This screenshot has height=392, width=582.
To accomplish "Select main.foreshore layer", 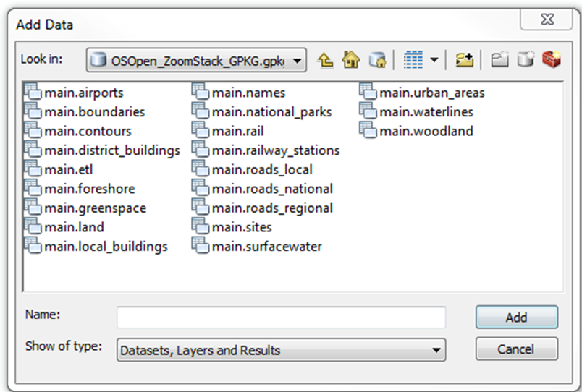I will click(x=80, y=189).
